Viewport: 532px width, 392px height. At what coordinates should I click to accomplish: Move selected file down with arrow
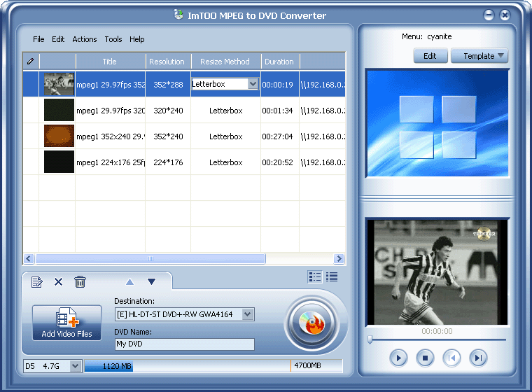[x=151, y=282]
